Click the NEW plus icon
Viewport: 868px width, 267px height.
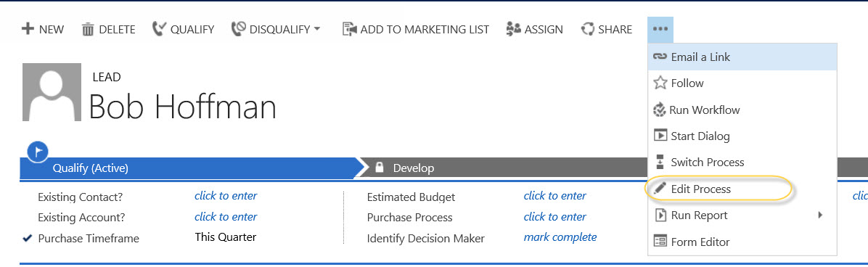28,29
